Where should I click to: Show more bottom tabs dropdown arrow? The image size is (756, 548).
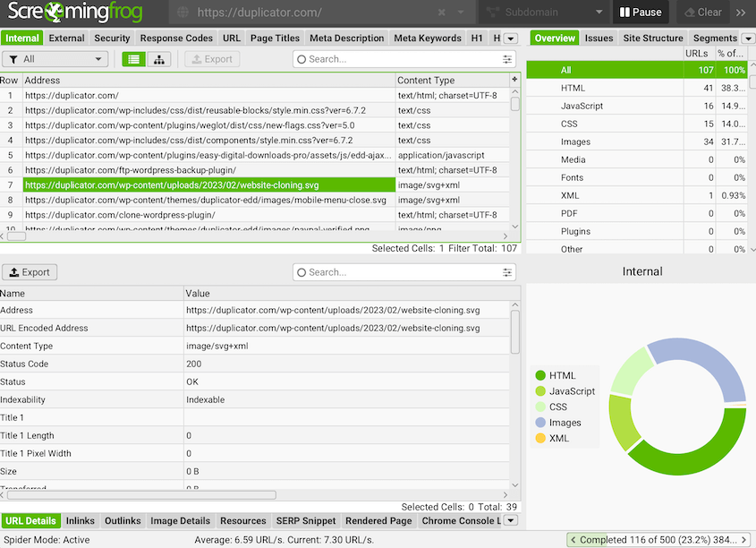pyautogui.click(x=511, y=520)
